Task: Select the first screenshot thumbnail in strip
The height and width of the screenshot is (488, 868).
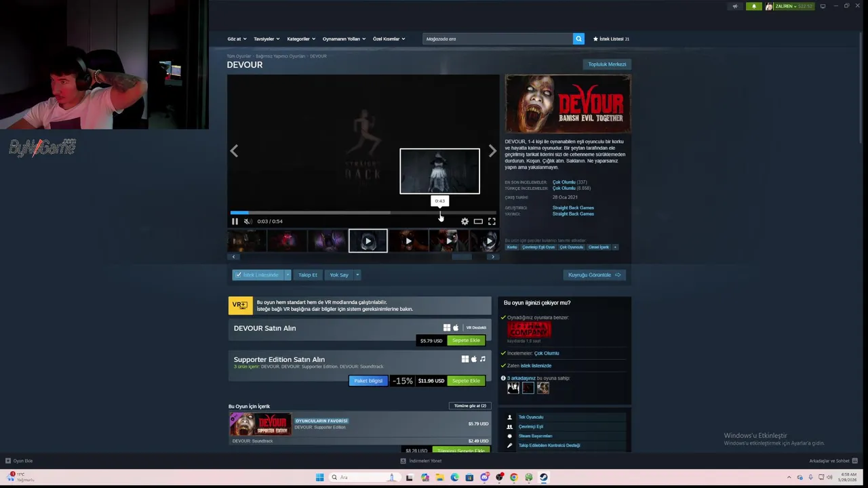Action: pyautogui.click(x=246, y=241)
